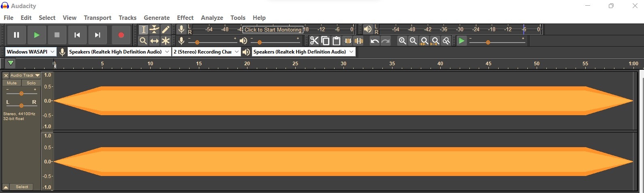644x193 pixels.
Task: Choose the Selection tool (I-beam)
Action: (x=143, y=30)
